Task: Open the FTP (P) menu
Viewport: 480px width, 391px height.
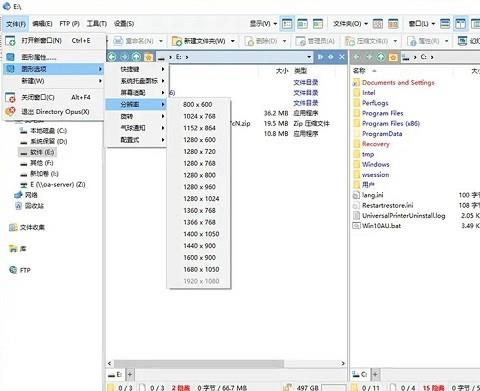Action: pos(69,24)
